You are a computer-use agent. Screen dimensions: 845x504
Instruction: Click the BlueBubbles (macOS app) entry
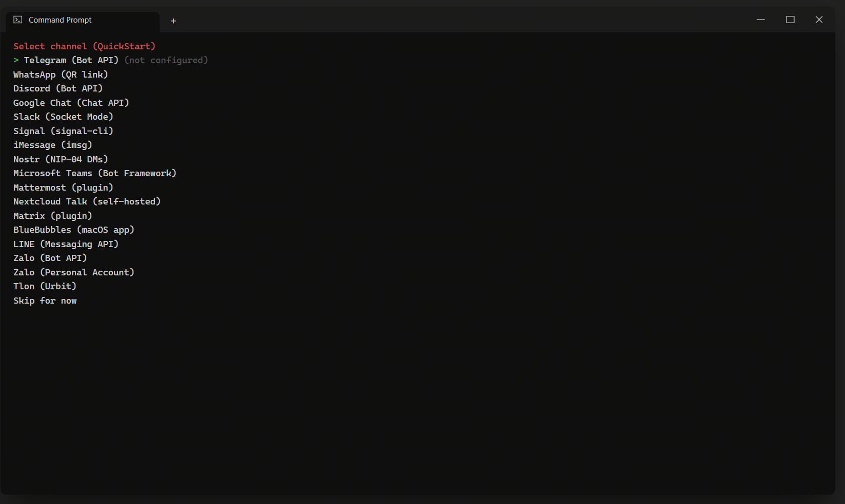pyautogui.click(x=73, y=230)
